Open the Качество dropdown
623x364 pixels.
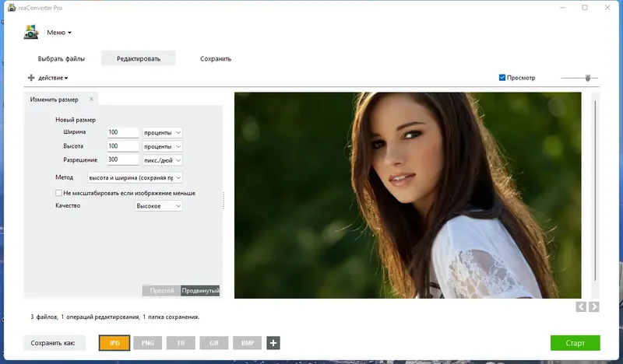[x=159, y=206]
